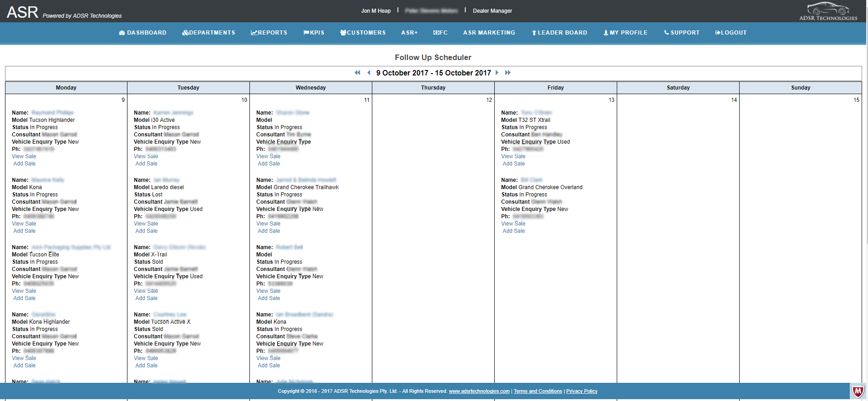Open the Support page
868x401 pixels.
pos(682,33)
